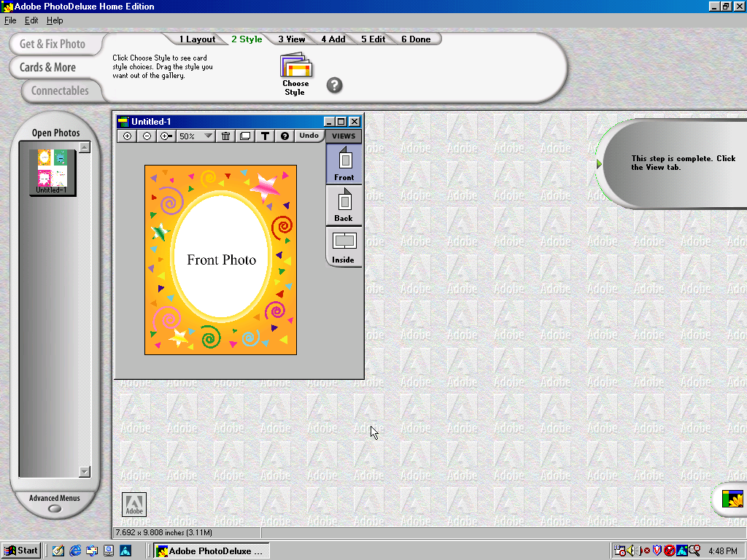The image size is (747, 560).
Task: Zoom out using the minus magnifier icon
Action: 147,136
